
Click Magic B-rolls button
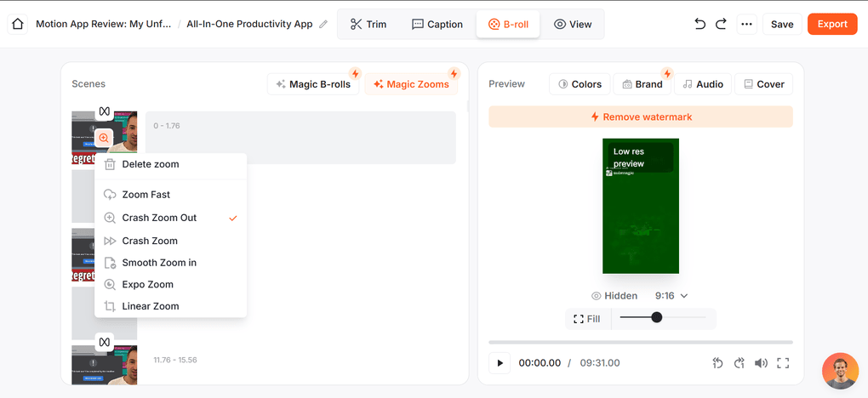point(313,84)
